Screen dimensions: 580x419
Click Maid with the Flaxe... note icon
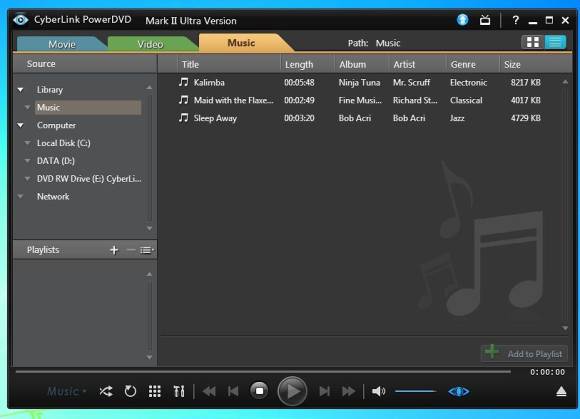tap(183, 100)
